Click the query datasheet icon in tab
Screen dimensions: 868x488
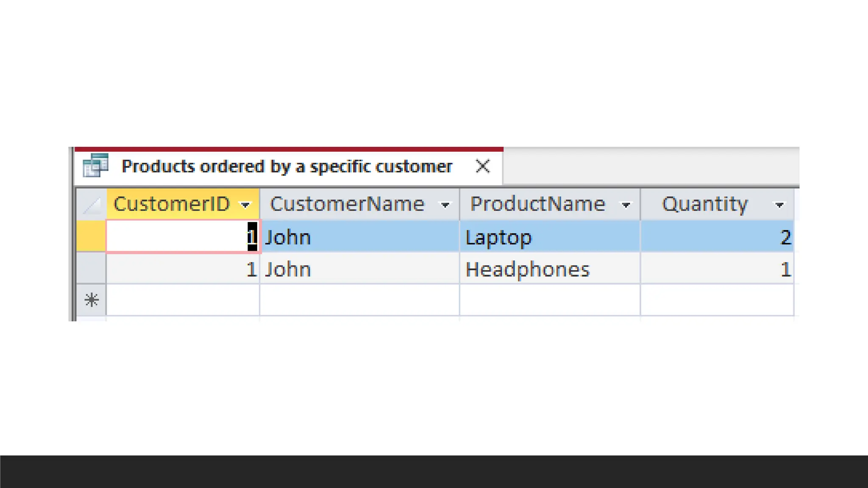tap(95, 166)
